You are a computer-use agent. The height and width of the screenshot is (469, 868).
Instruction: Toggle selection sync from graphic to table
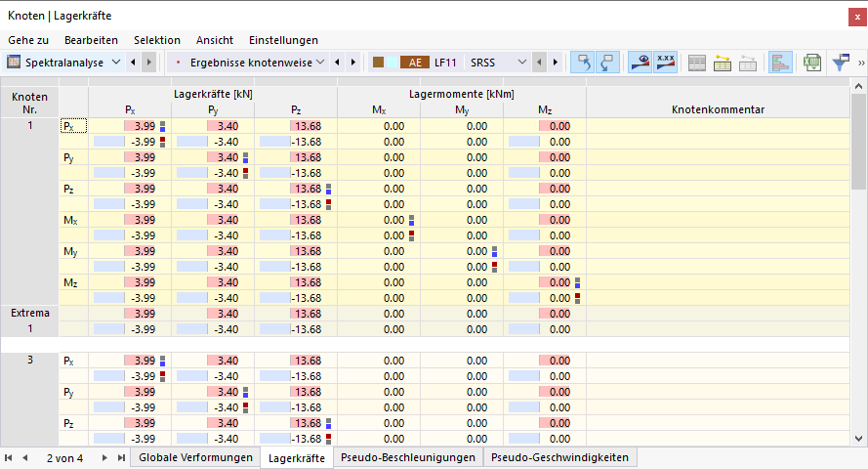pos(584,63)
